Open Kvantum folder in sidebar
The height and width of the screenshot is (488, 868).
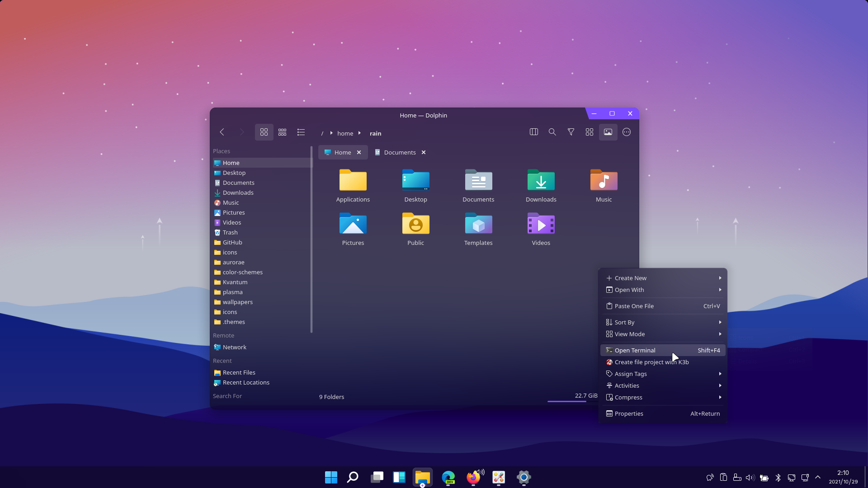click(x=261, y=282)
